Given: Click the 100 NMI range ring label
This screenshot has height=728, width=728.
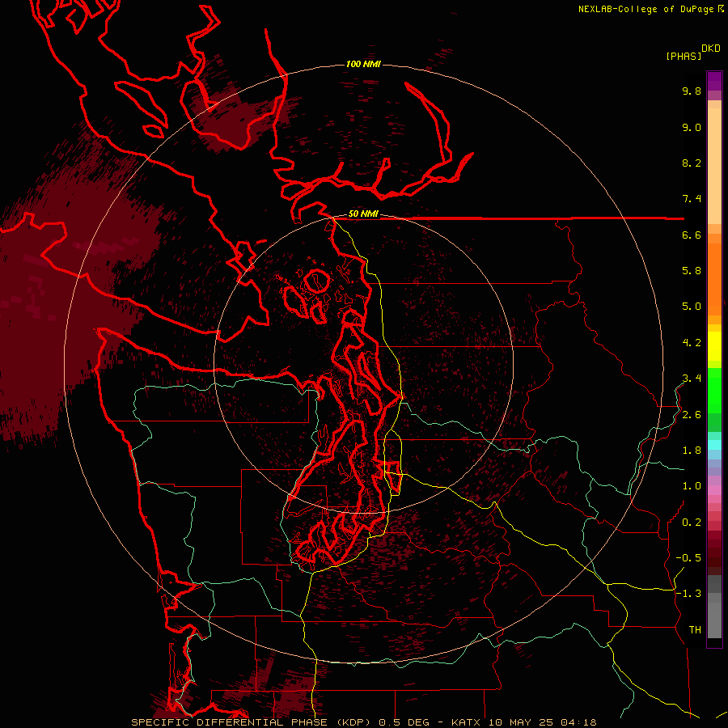Looking at the screenshot, I should (x=363, y=64).
